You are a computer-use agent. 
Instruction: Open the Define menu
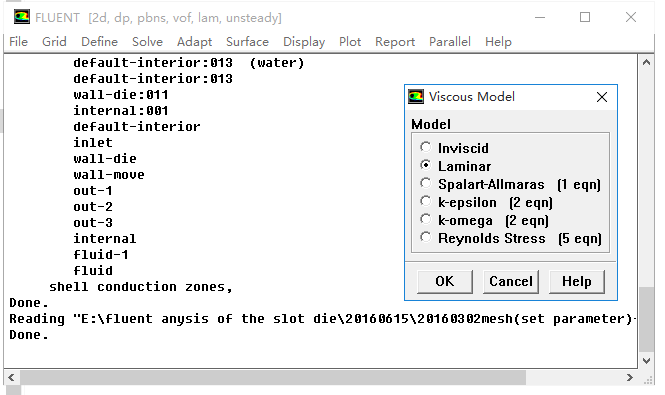point(99,42)
